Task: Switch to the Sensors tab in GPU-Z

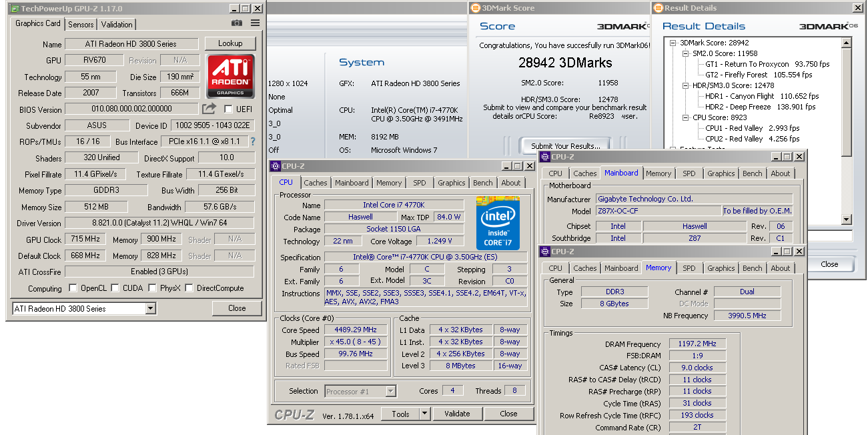Action: pyautogui.click(x=81, y=25)
